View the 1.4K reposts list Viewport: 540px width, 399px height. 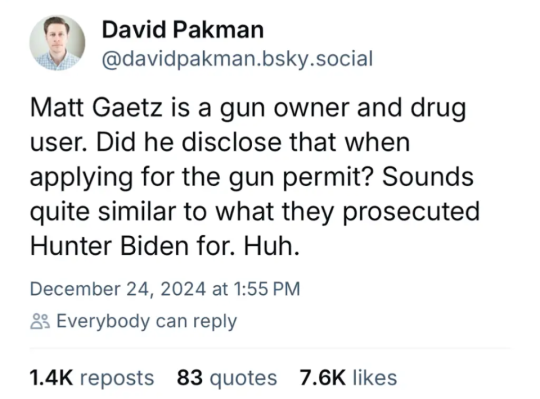[x=92, y=378]
